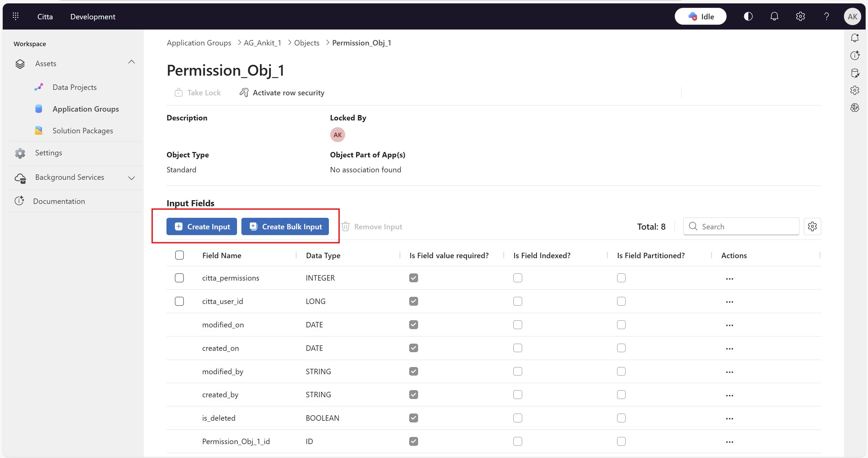Click the top bar settings gear icon
The width and height of the screenshot is (868, 458).
pyautogui.click(x=800, y=16)
